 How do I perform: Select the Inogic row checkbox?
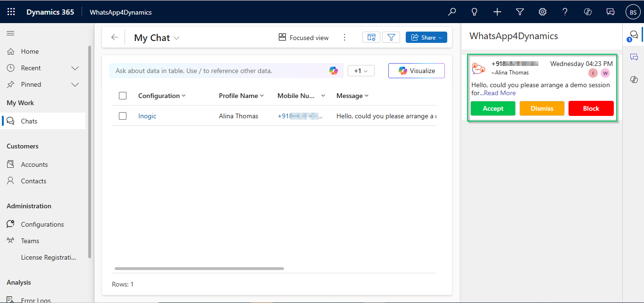(x=123, y=116)
